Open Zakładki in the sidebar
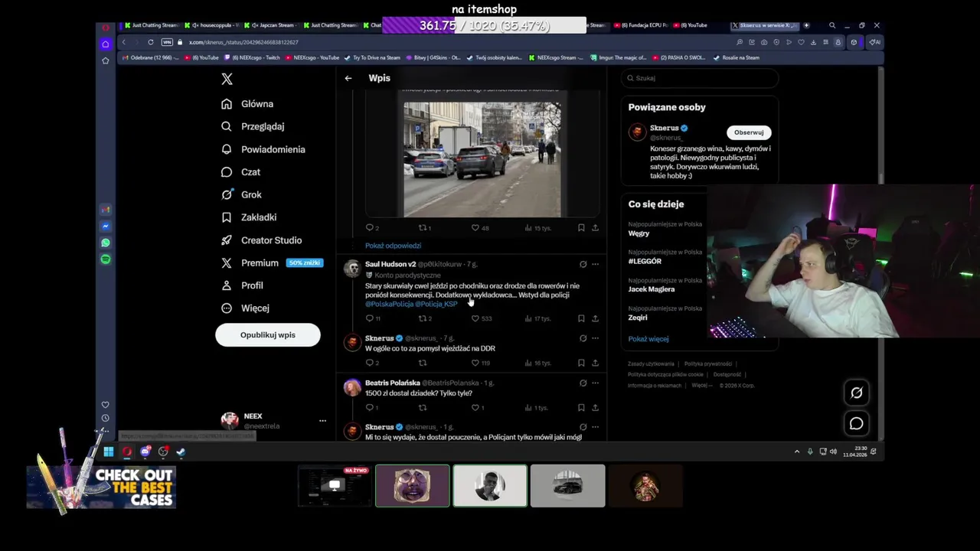Image resolution: width=980 pixels, height=551 pixels. (x=249, y=217)
